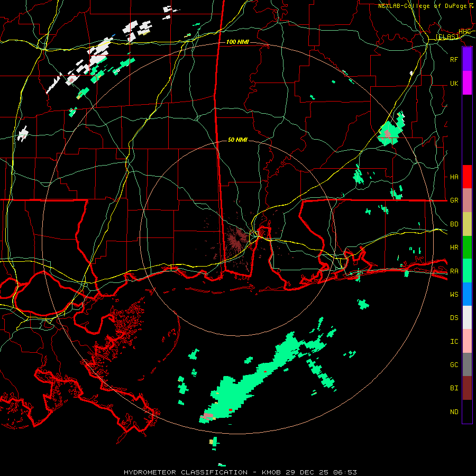Click the WS legend label text
The height and width of the screenshot is (476, 476).
454,295
